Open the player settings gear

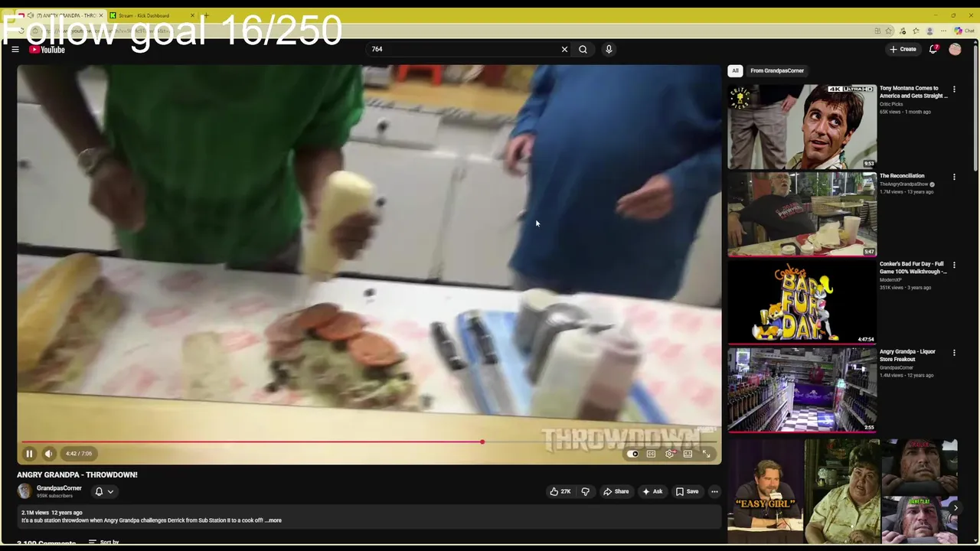(670, 454)
